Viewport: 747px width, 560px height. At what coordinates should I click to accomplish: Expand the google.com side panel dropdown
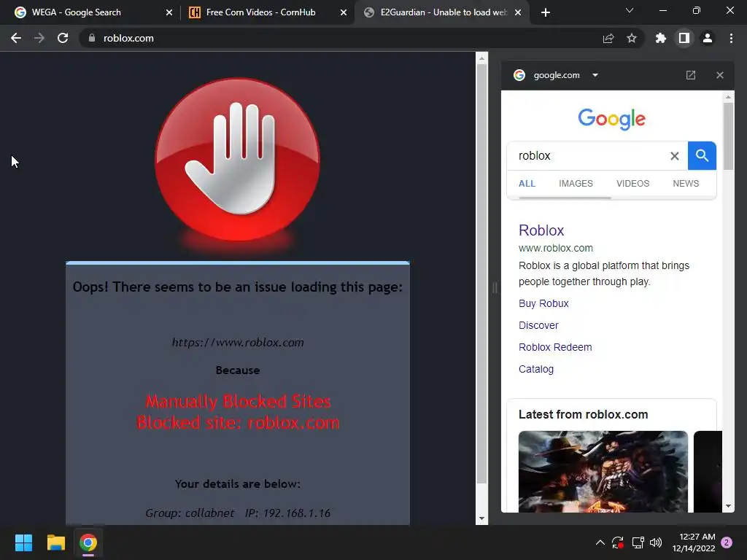595,75
